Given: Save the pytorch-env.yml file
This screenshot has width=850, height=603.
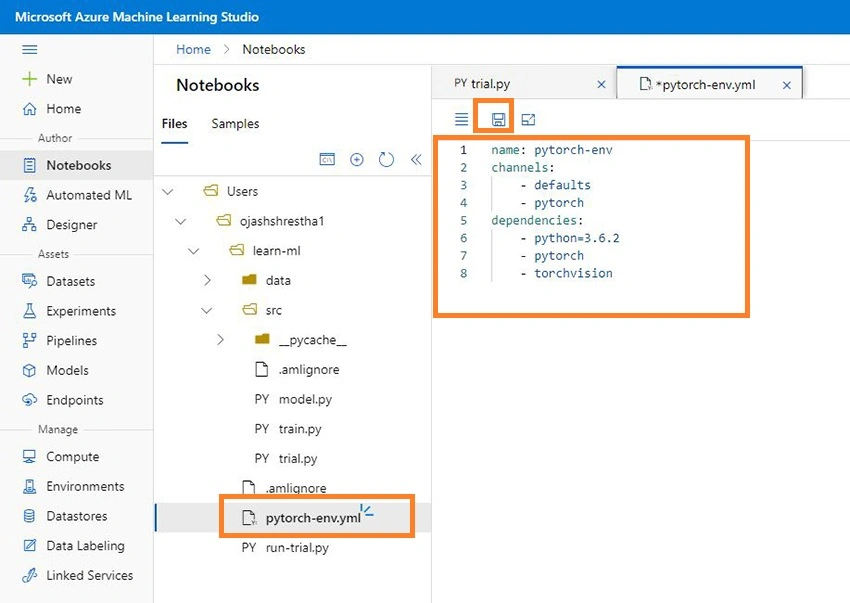Looking at the screenshot, I should point(498,119).
